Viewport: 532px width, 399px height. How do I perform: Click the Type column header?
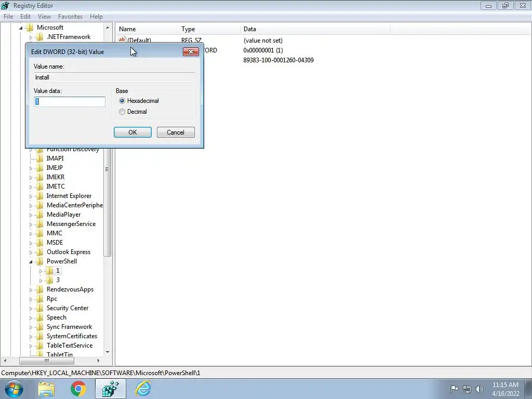[209, 29]
